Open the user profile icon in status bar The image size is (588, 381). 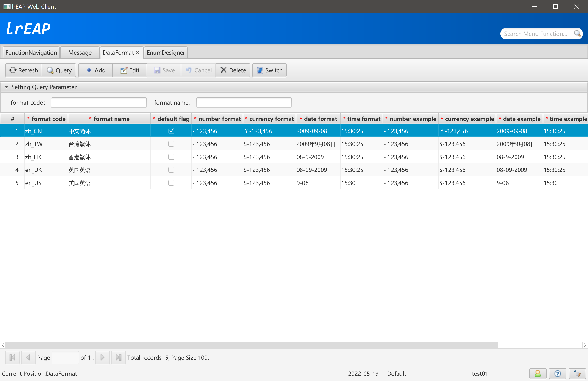pyautogui.click(x=538, y=374)
